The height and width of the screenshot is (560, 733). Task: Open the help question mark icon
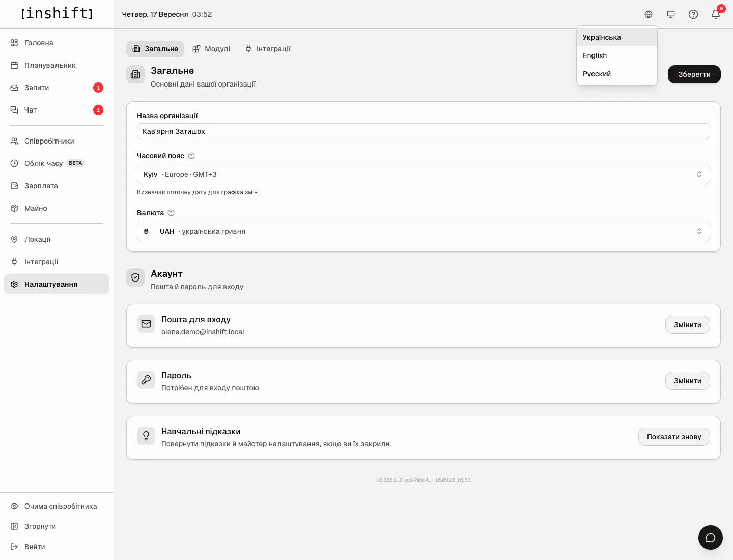point(693,14)
